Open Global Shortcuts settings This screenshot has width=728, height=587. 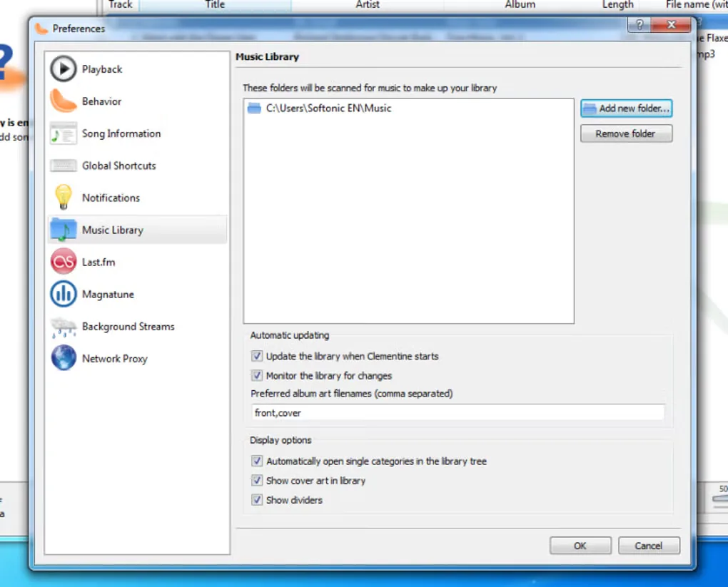[x=119, y=165]
